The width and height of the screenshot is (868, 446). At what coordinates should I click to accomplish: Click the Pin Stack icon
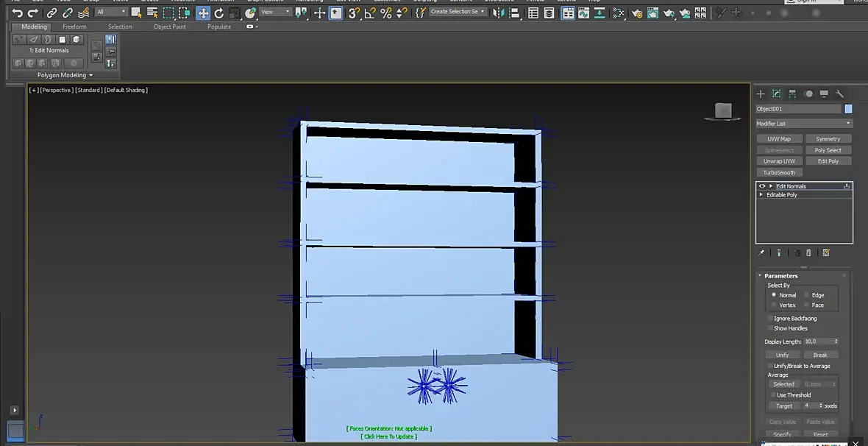tap(762, 252)
